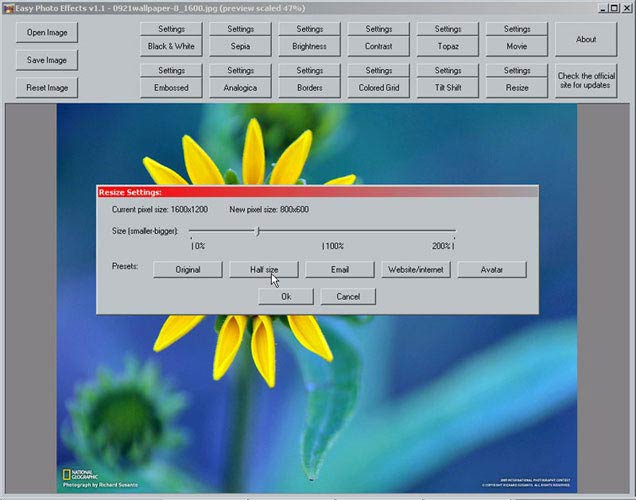Click the Open Image button
Screen dimensions: 636x500
coord(47,32)
